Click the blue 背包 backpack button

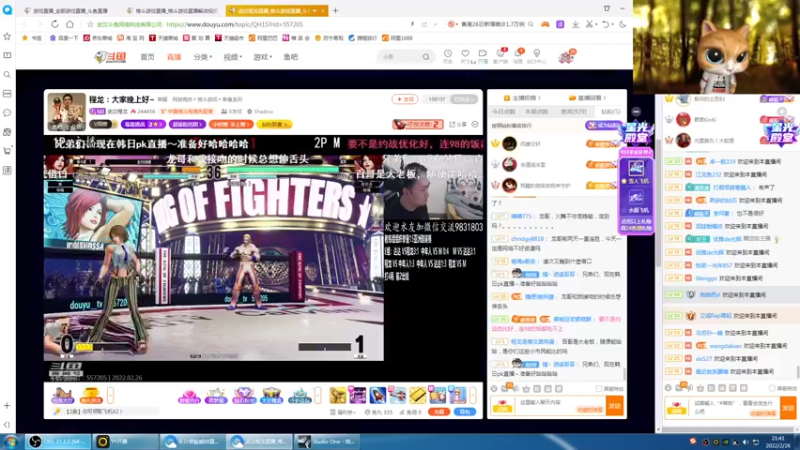point(465,412)
